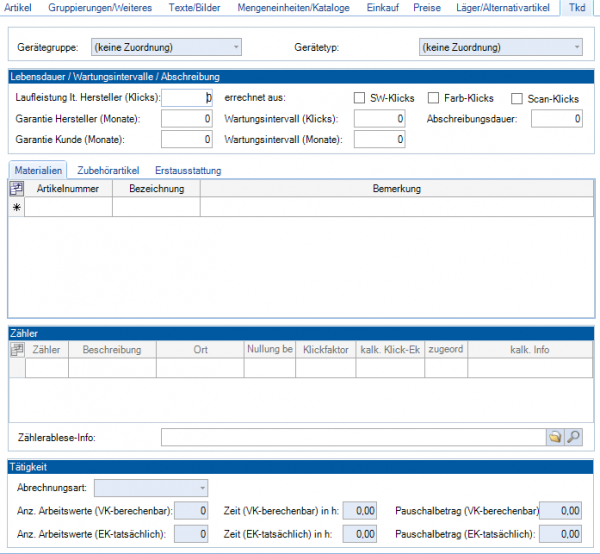600x554 pixels.
Task: Open the Abrechnungsart dropdown
Action: tap(150, 488)
